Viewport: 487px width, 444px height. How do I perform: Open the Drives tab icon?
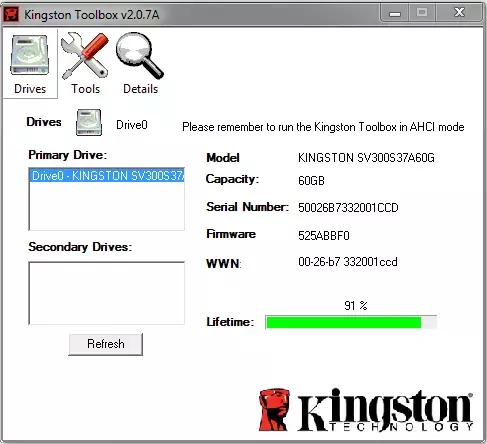(30, 55)
